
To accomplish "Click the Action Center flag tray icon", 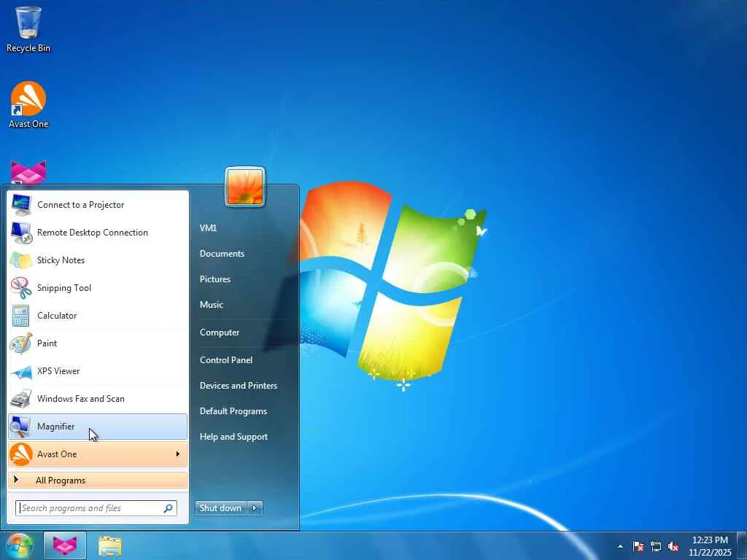I will [x=638, y=546].
